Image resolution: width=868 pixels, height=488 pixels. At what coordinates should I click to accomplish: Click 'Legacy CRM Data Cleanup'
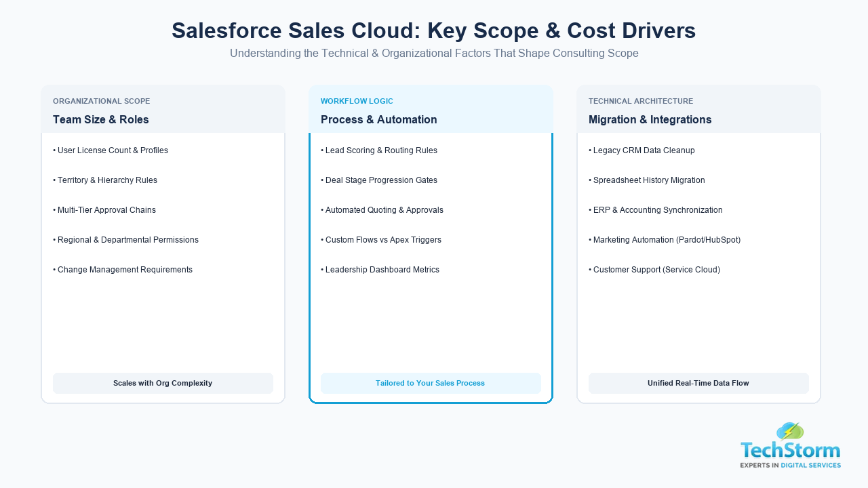tap(642, 150)
